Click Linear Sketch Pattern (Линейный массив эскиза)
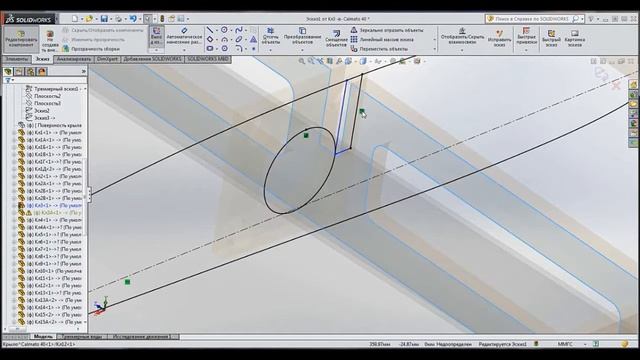The image size is (640, 360). click(x=382, y=40)
